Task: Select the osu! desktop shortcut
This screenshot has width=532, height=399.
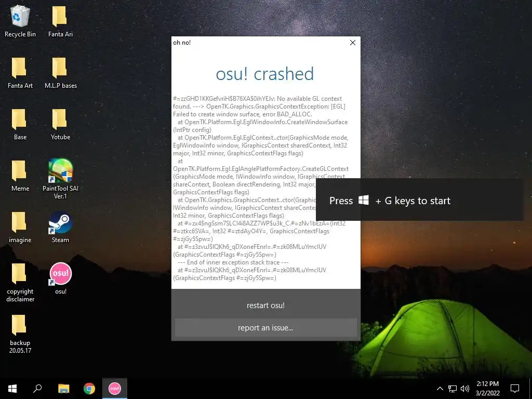Action: coord(60,278)
